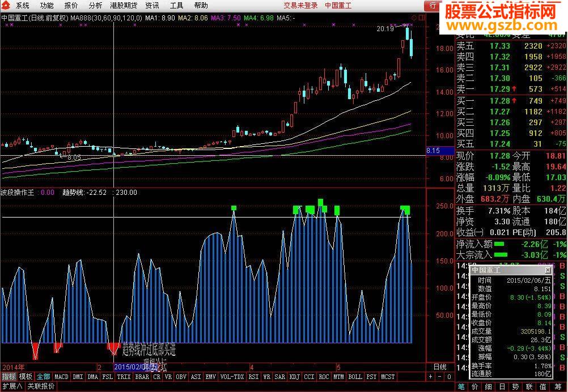Click the 卖一 price 17.29
This screenshot has width=568, height=392.
[500, 89]
